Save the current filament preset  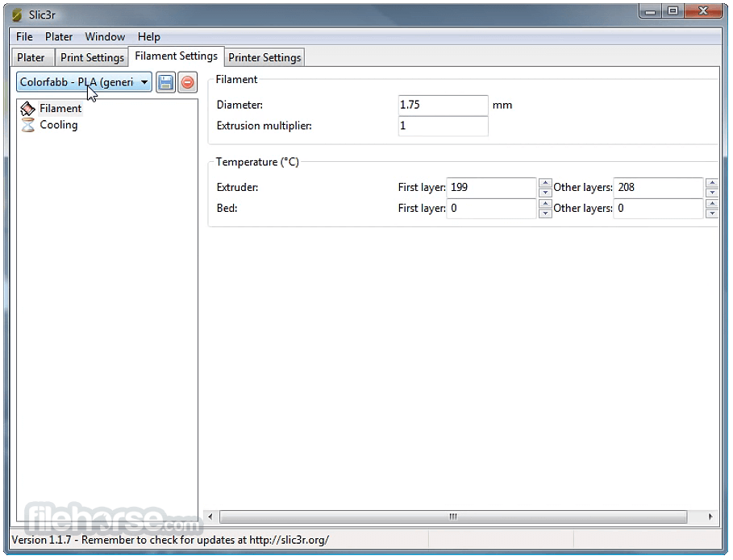coord(165,83)
